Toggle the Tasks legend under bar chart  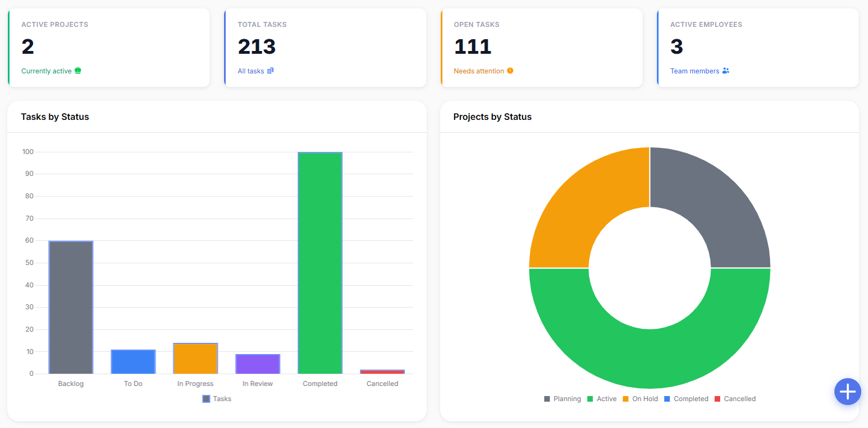pyautogui.click(x=217, y=399)
